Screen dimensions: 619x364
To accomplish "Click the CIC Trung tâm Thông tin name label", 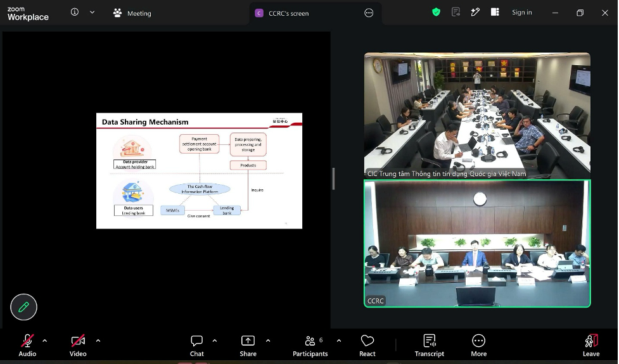I will click(x=447, y=173).
